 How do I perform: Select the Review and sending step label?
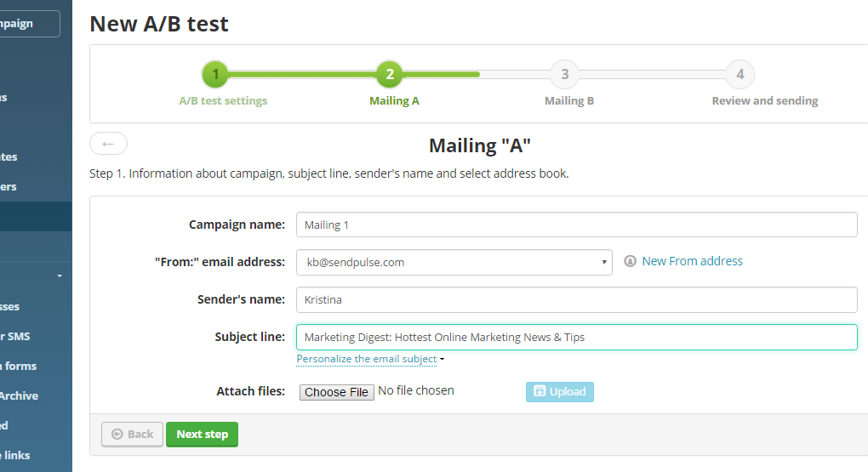pos(764,100)
